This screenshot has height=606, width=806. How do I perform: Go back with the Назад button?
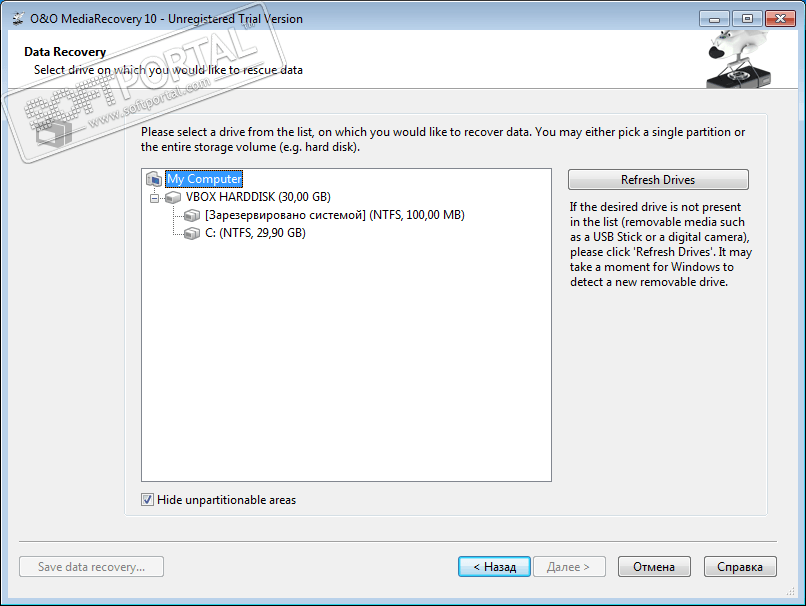point(494,566)
